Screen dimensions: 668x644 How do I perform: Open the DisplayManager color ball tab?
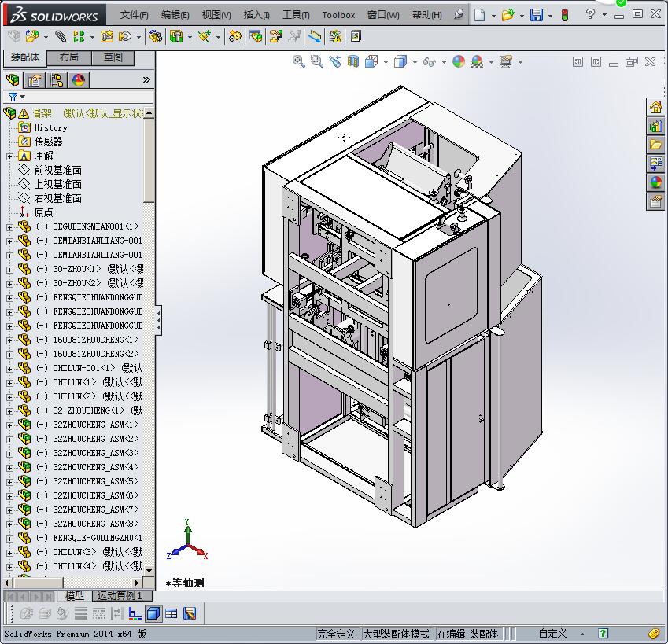79,80
